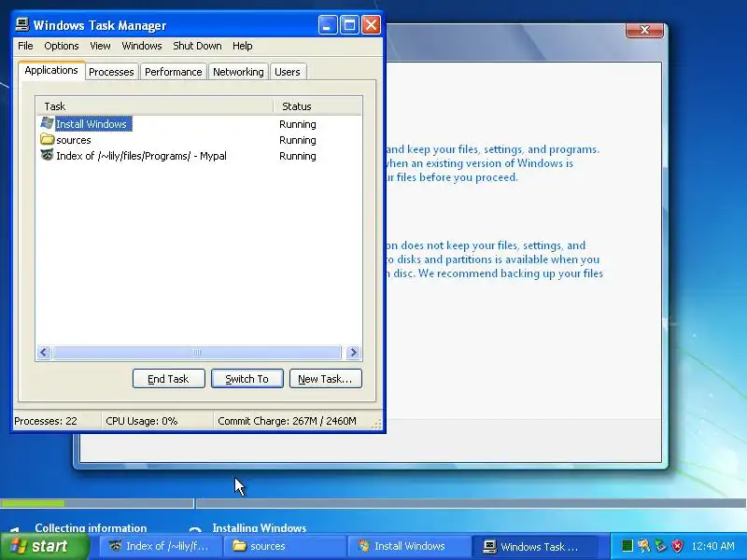This screenshot has width=747, height=560.
Task: Click the Safely Remove Hardware tray icon
Action: point(660,546)
